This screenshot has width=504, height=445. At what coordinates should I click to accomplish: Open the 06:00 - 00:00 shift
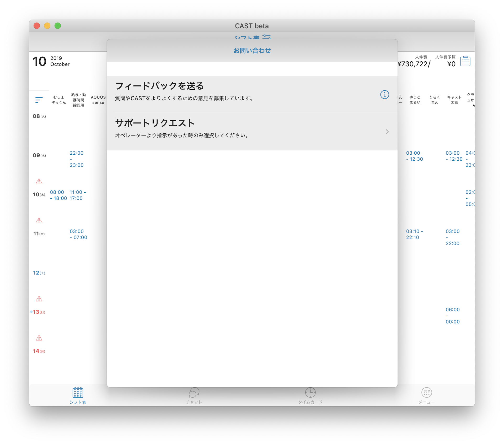coord(453,316)
